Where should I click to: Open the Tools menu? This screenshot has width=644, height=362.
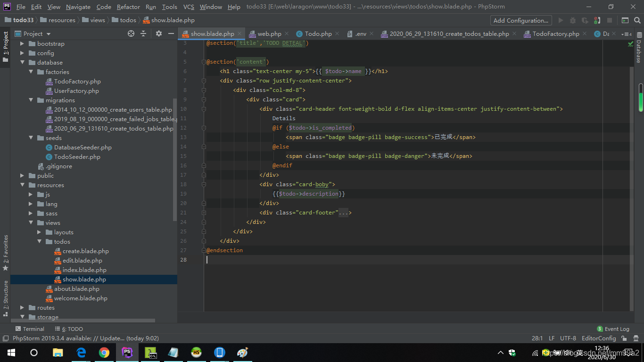coord(169,7)
